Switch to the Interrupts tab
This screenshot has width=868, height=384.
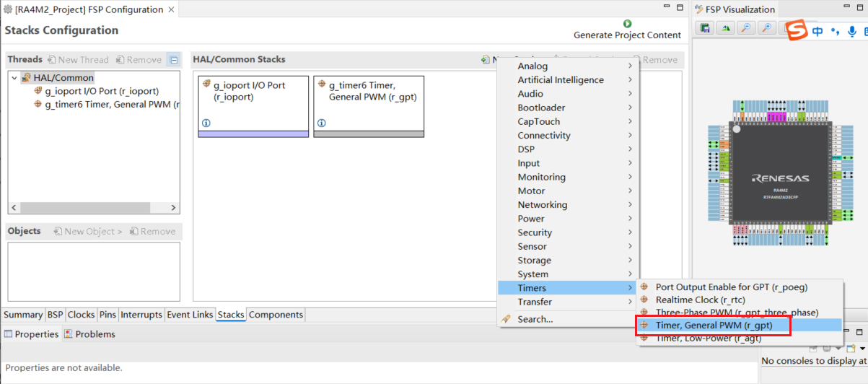click(x=141, y=315)
